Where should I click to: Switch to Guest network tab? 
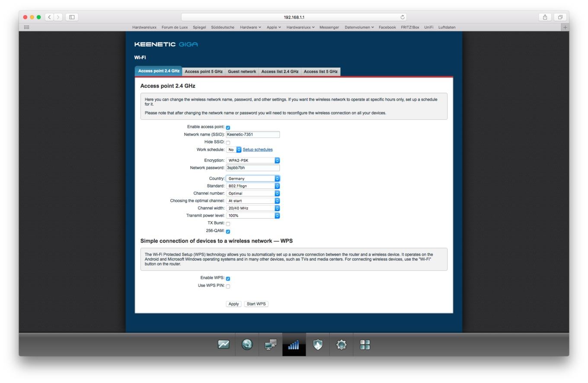242,72
